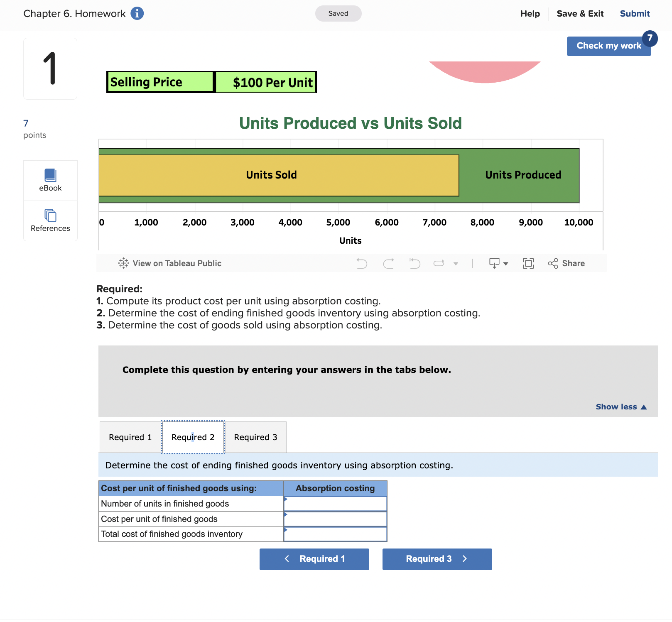The width and height of the screenshot is (672, 622).
Task: Enter full screen mode for the Tableau chart
Action: click(x=528, y=263)
